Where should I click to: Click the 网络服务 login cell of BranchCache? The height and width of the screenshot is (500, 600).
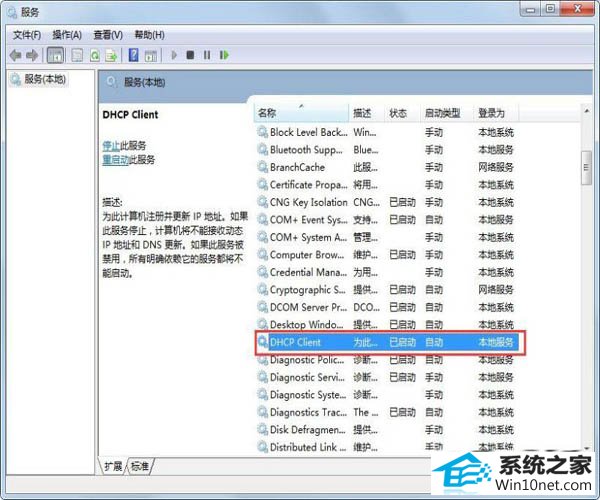pos(496,167)
